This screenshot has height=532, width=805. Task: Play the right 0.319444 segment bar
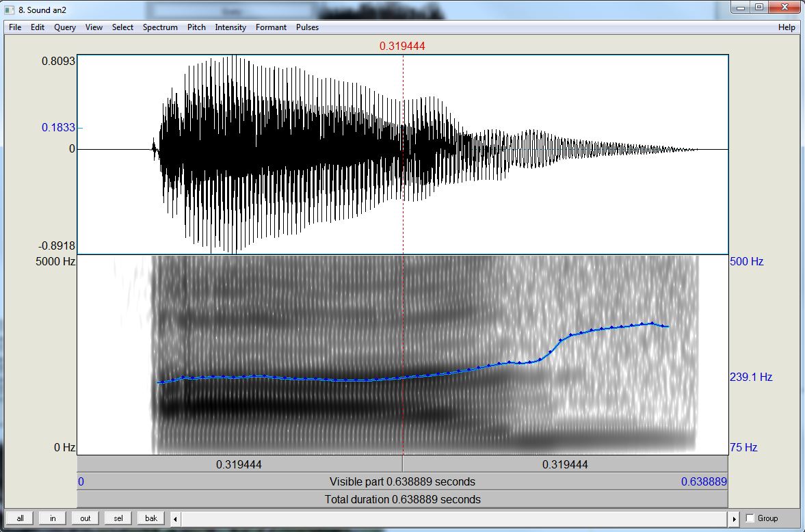(x=565, y=464)
